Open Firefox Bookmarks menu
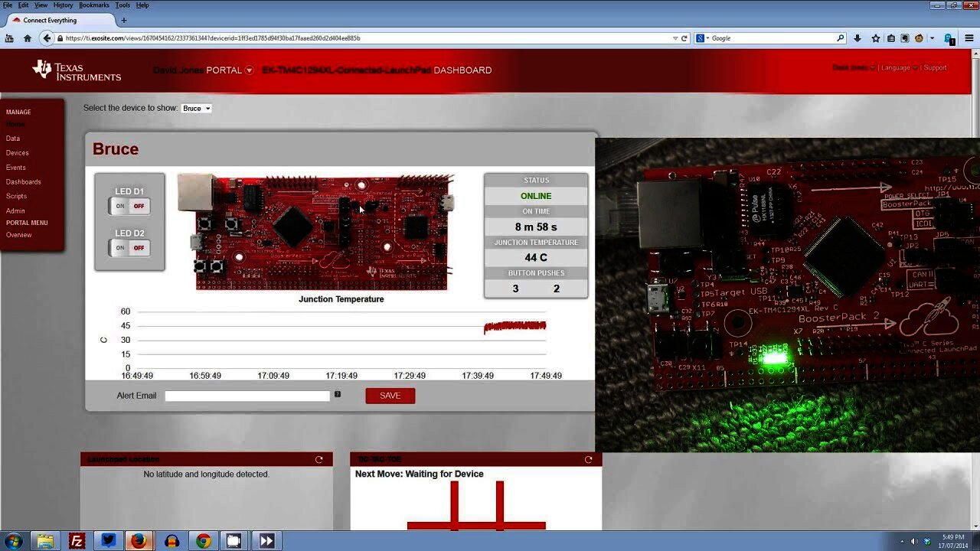The height and width of the screenshot is (551, 980). pos(94,5)
